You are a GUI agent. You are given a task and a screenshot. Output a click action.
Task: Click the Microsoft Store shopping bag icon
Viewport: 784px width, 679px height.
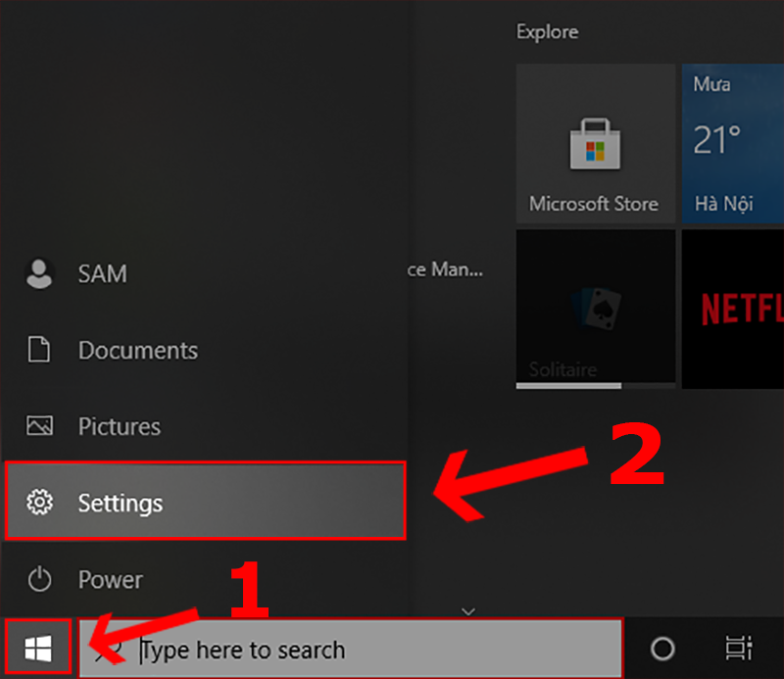(595, 142)
